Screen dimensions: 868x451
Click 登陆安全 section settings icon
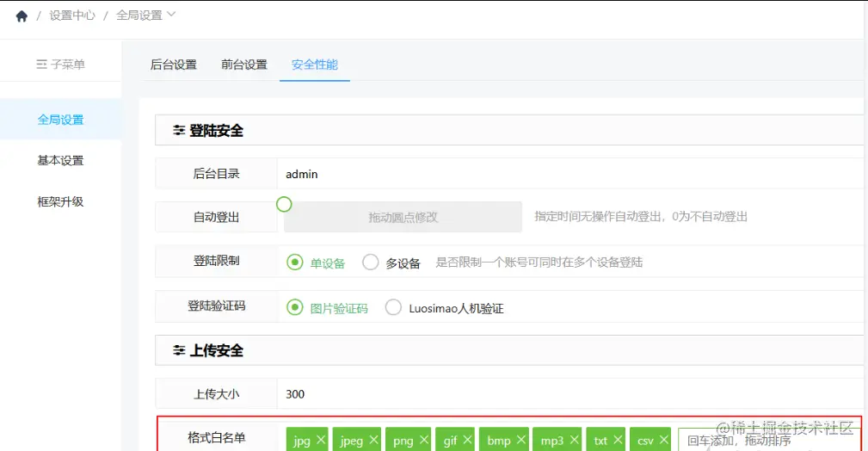pyautogui.click(x=179, y=130)
